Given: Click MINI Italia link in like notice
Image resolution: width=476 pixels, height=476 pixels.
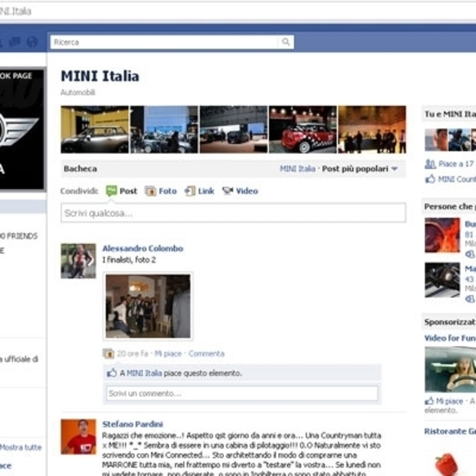Looking at the screenshot, I should coord(144,373).
